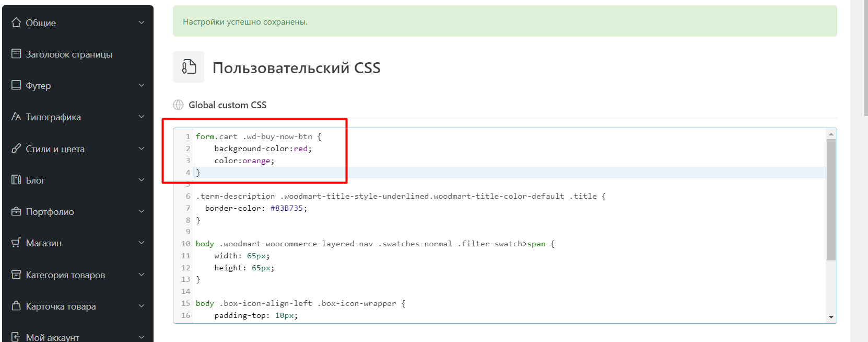Viewport: 868px width, 342px height.
Task: Open the Категория товаров menu
Action: (78, 275)
